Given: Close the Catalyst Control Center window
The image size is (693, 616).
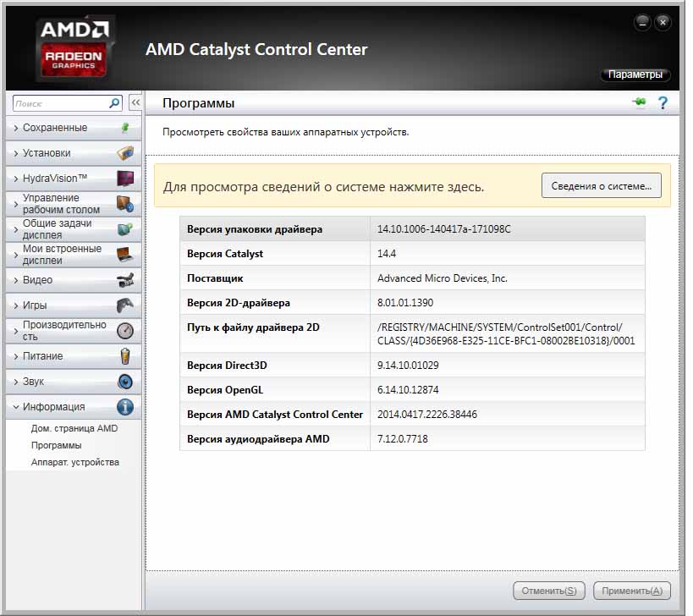Looking at the screenshot, I should tap(663, 23).
